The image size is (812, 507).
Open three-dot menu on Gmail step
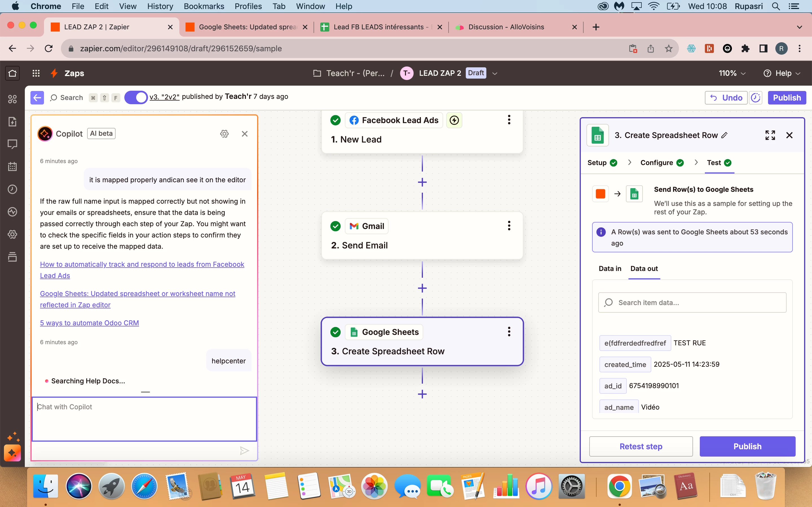[509, 226]
